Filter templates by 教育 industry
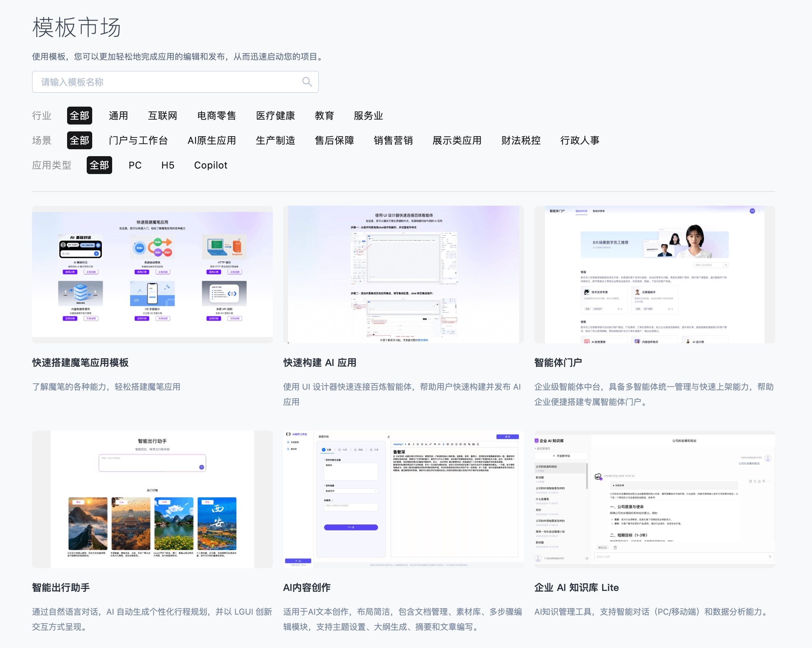 pos(324,116)
